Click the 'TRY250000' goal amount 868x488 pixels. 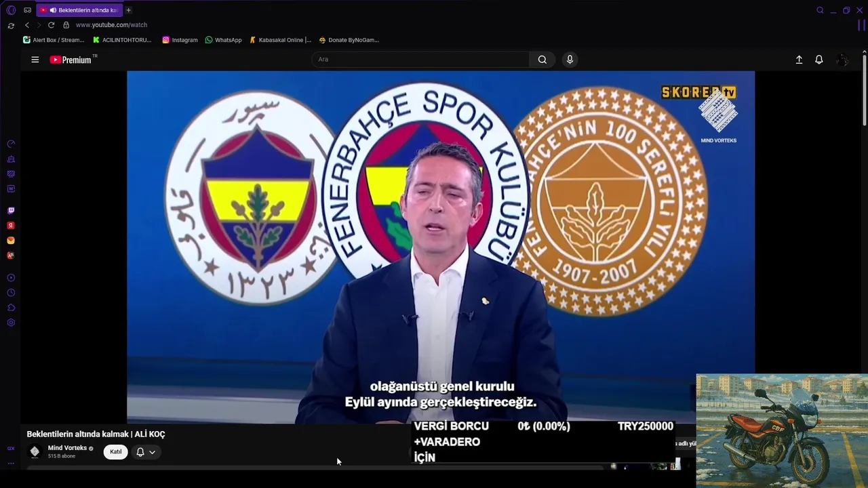coord(646,426)
